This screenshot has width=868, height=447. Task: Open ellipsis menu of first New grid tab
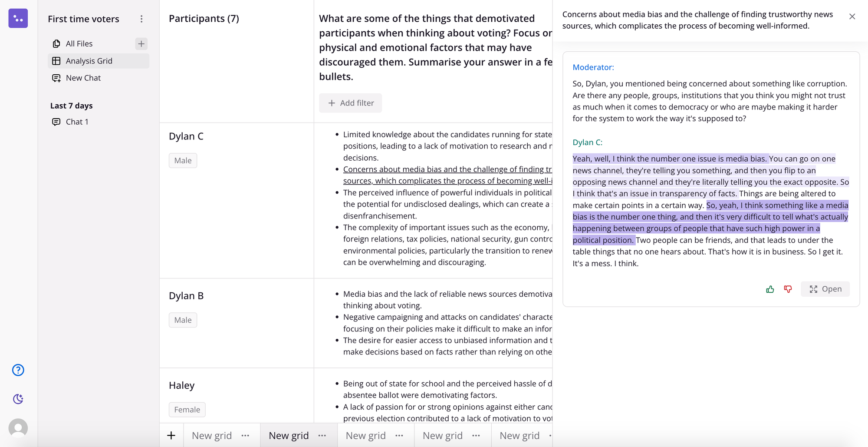click(245, 435)
